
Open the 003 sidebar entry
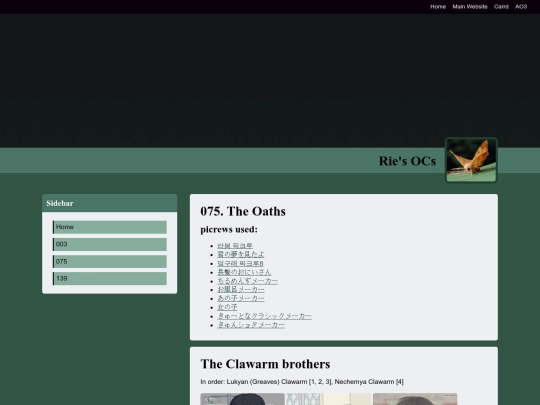tap(110, 245)
